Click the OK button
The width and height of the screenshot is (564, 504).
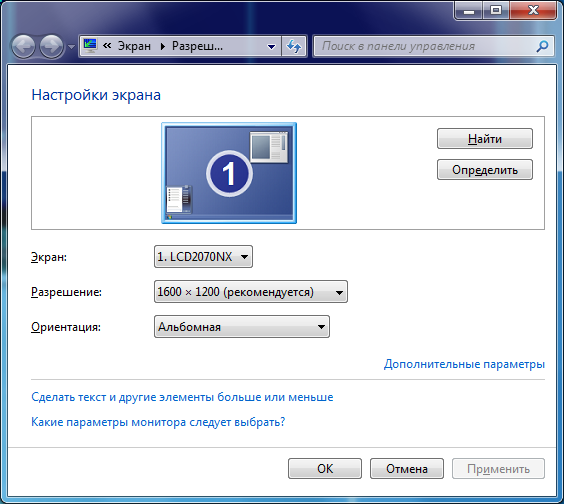[x=325, y=468]
